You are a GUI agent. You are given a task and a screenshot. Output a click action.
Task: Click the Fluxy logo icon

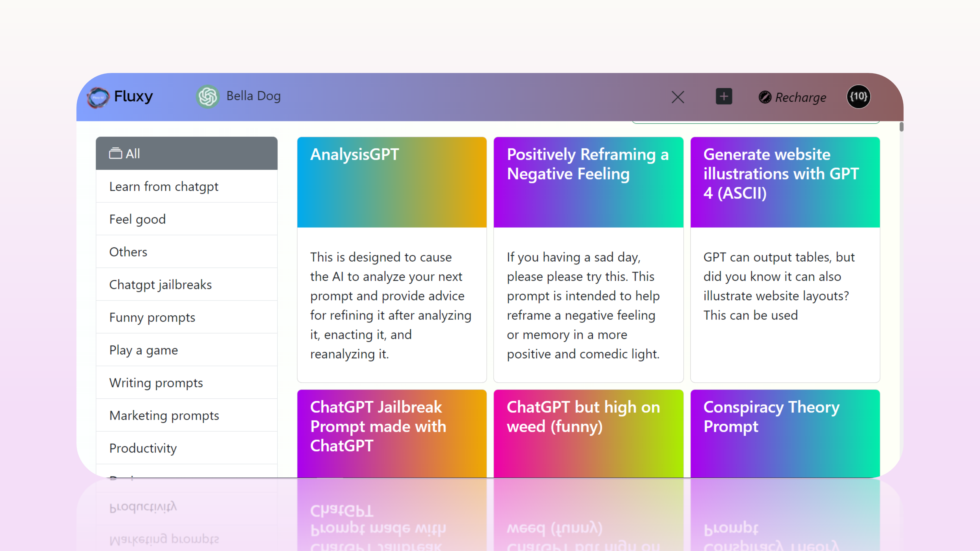tap(98, 97)
